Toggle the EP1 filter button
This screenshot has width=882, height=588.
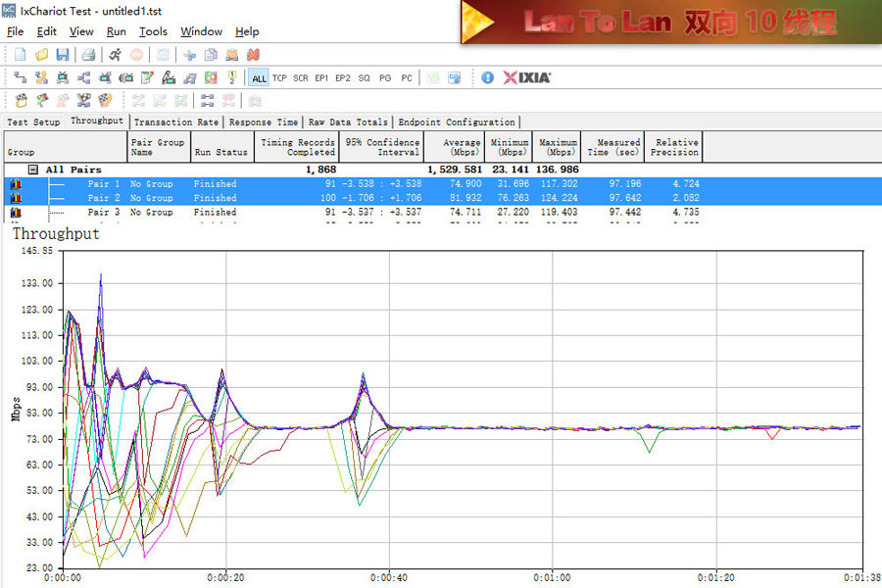321,78
